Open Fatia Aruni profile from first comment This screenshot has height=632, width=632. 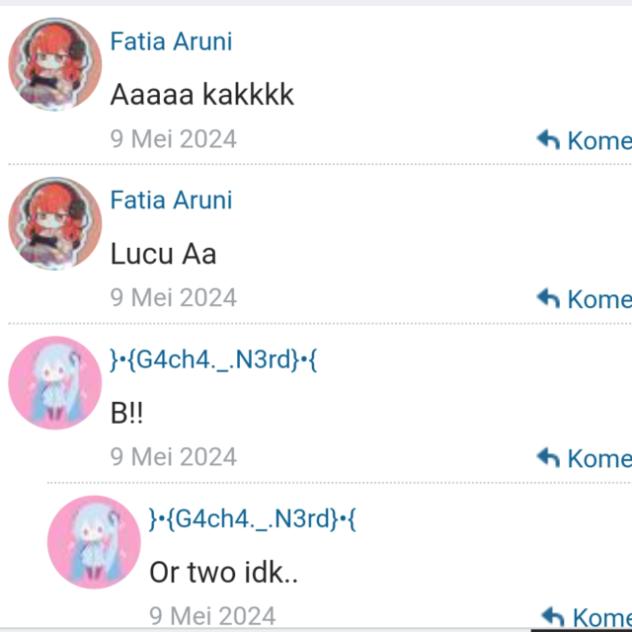[x=171, y=42]
